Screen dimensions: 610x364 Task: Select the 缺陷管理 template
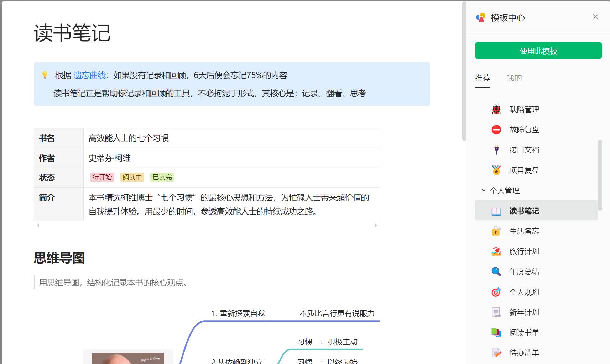coord(536,109)
